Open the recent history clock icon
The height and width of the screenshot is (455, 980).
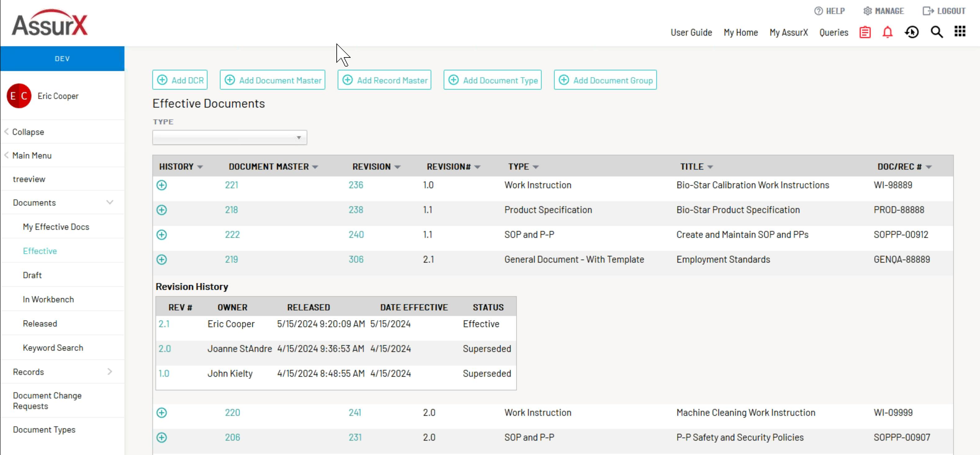(911, 32)
